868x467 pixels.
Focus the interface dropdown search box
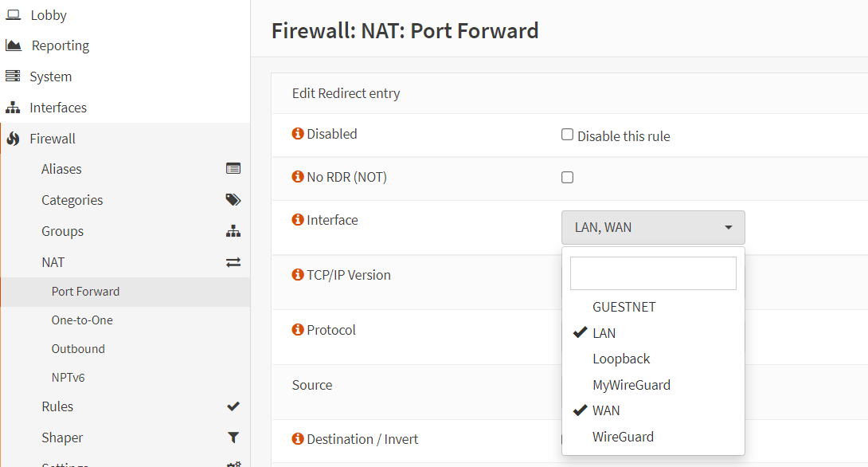point(653,273)
